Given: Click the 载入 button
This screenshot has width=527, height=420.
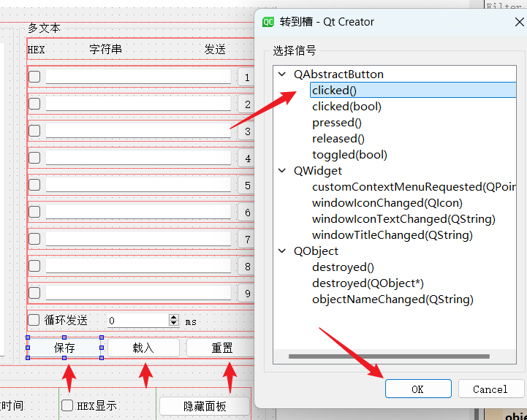Looking at the screenshot, I should pyautogui.click(x=143, y=348).
